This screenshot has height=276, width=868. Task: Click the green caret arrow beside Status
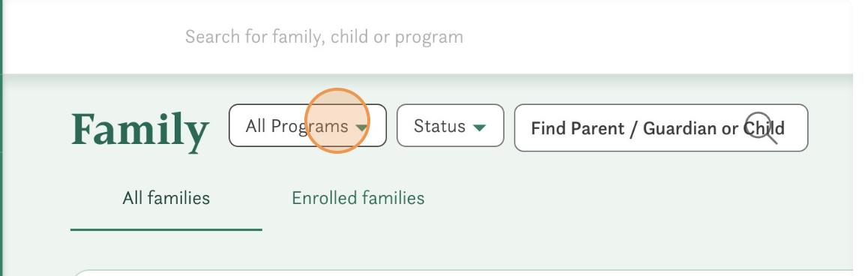tap(480, 128)
